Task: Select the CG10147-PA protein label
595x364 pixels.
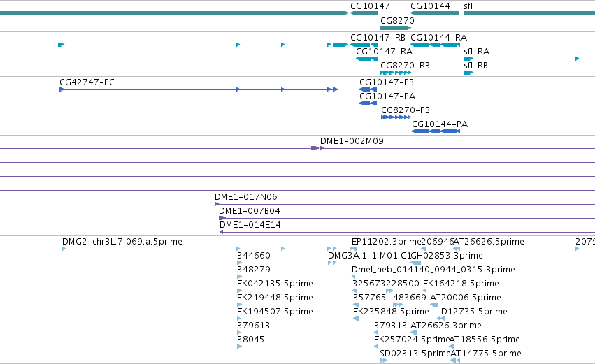Action: [387, 96]
